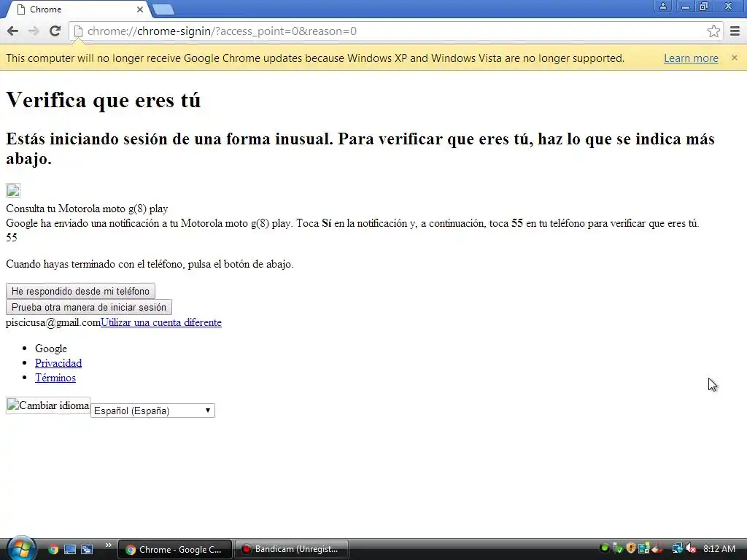Click the broken image icon above Consulta
This screenshot has height=560, width=747.
[13, 190]
